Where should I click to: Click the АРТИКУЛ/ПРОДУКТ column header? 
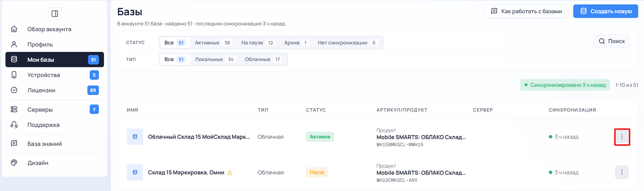(x=402, y=110)
